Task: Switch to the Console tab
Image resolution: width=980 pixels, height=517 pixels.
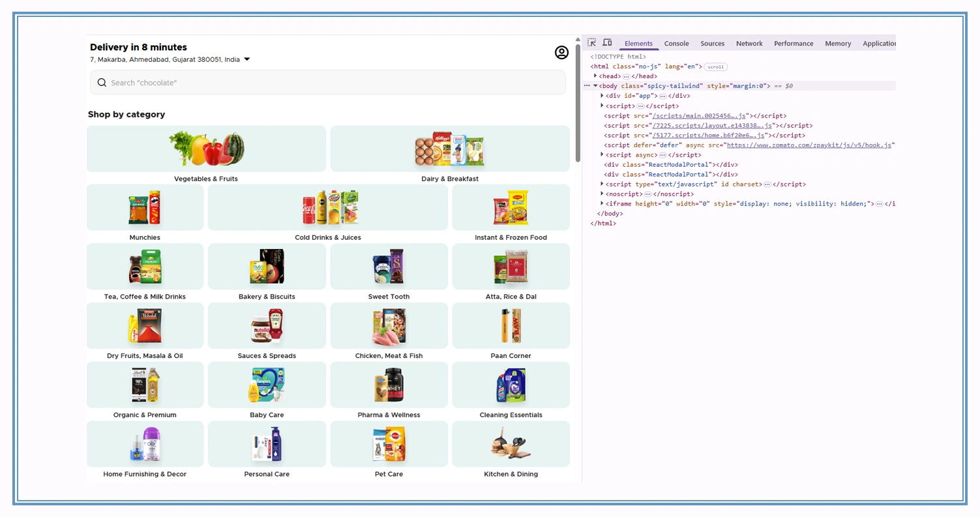Action: click(x=676, y=43)
